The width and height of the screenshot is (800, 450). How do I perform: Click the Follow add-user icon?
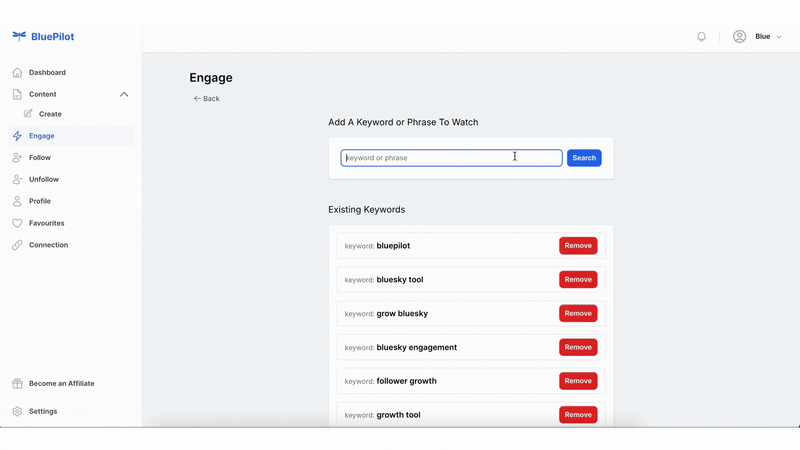pos(17,158)
